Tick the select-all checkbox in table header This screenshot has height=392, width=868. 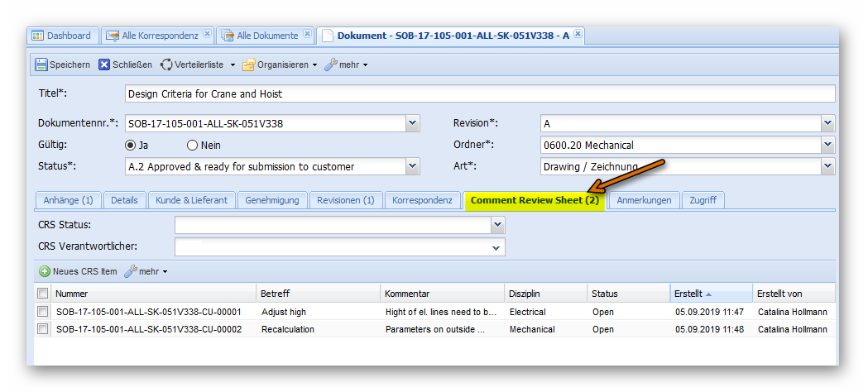click(x=43, y=294)
